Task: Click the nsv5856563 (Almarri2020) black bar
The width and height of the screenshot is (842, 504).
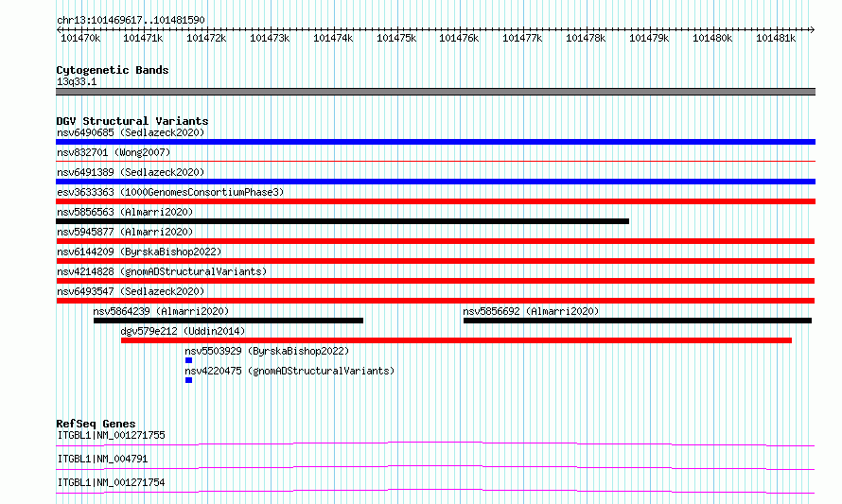Action: coord(342,221)
